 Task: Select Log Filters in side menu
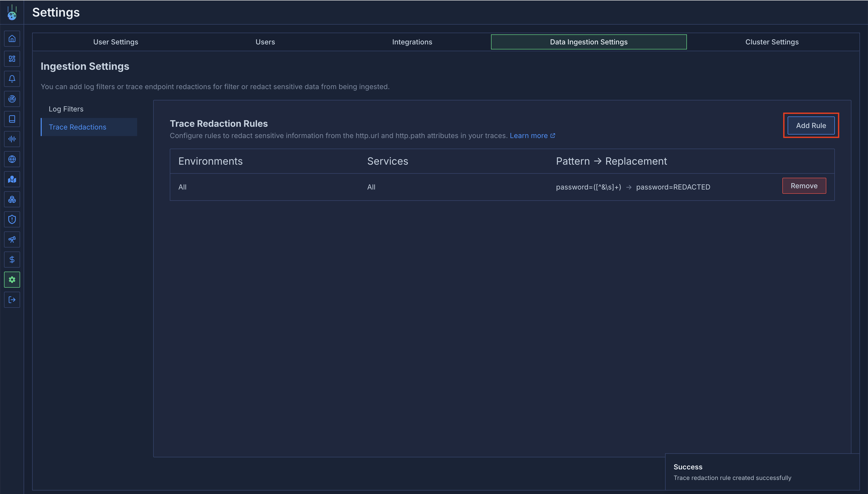pos(66,109)
